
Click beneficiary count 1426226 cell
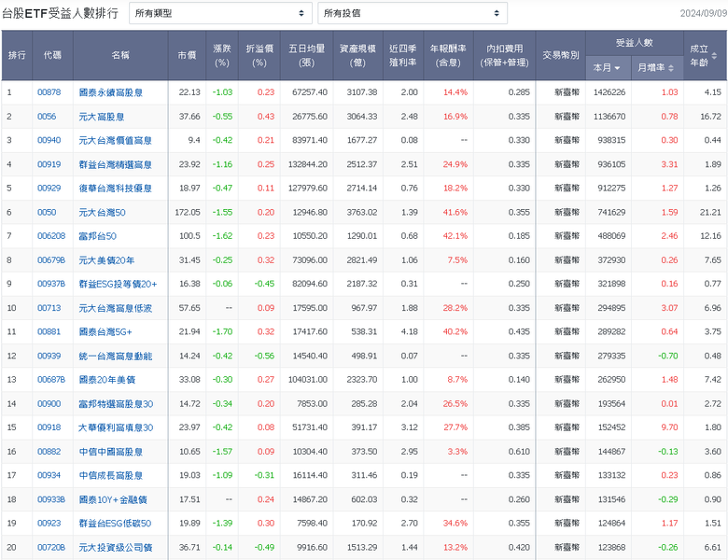(609, 92)
